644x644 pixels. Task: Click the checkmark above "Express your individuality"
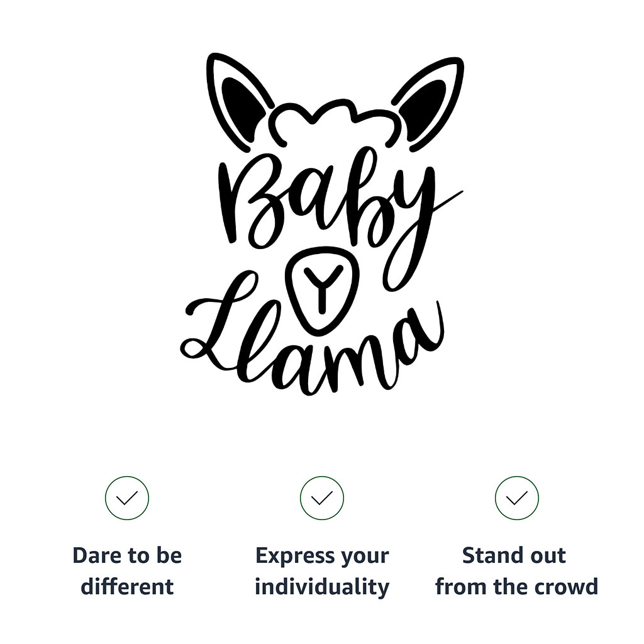point(322,498)
